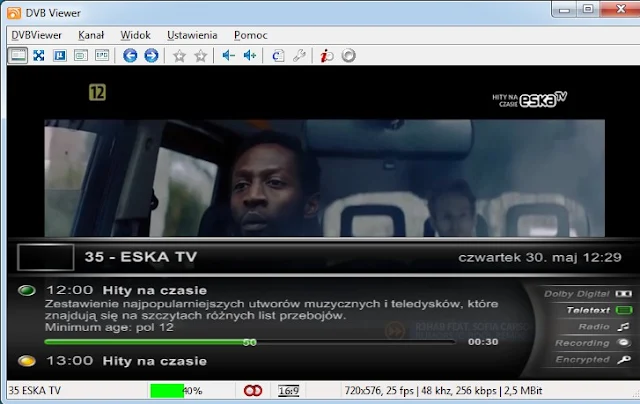Open settings via the wrench icon
The height and width of the screenshot is (404, 640).
pyautogui.click(x=299, y=55)
